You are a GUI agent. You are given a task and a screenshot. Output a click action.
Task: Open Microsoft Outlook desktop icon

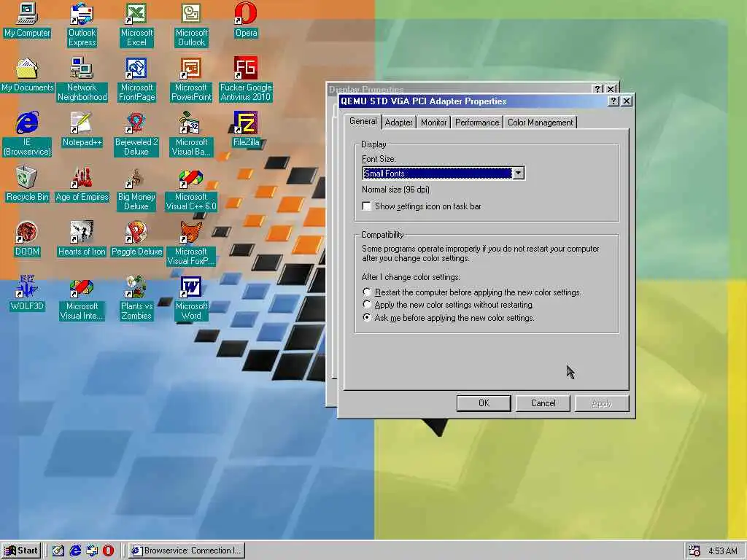[x=191, y=25]
